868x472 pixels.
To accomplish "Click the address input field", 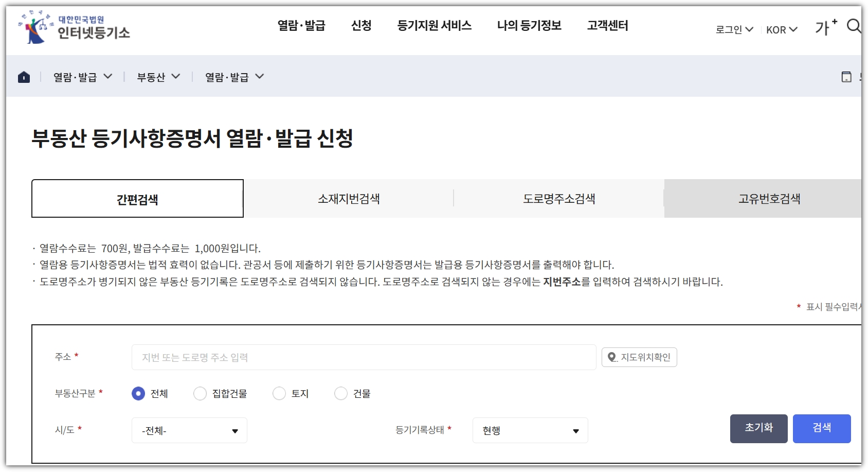I will [x=360, y=357].
